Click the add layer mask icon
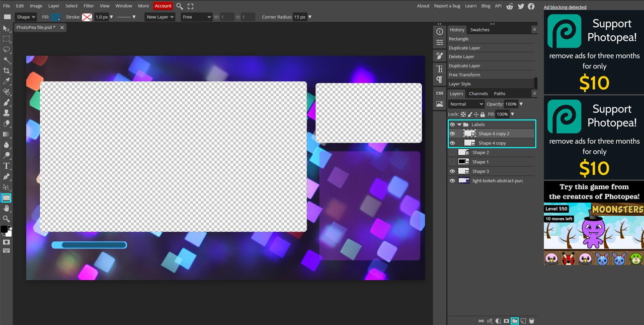The image size is (644, 325). point(506,321)
